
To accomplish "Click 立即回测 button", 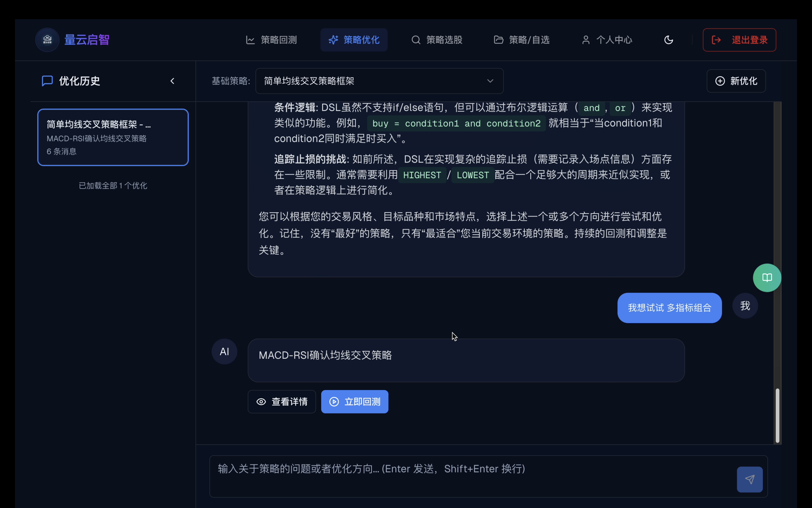I will point(355,402).
